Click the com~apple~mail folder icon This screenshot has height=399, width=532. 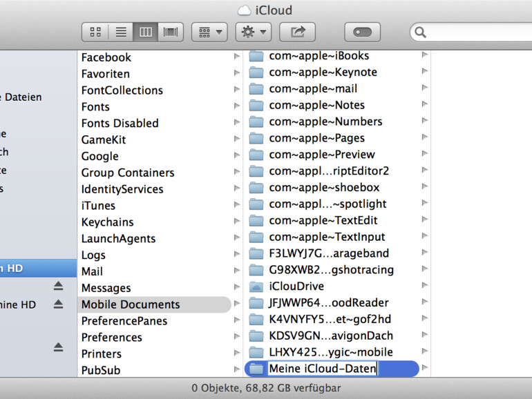click(x=256, y=89)
